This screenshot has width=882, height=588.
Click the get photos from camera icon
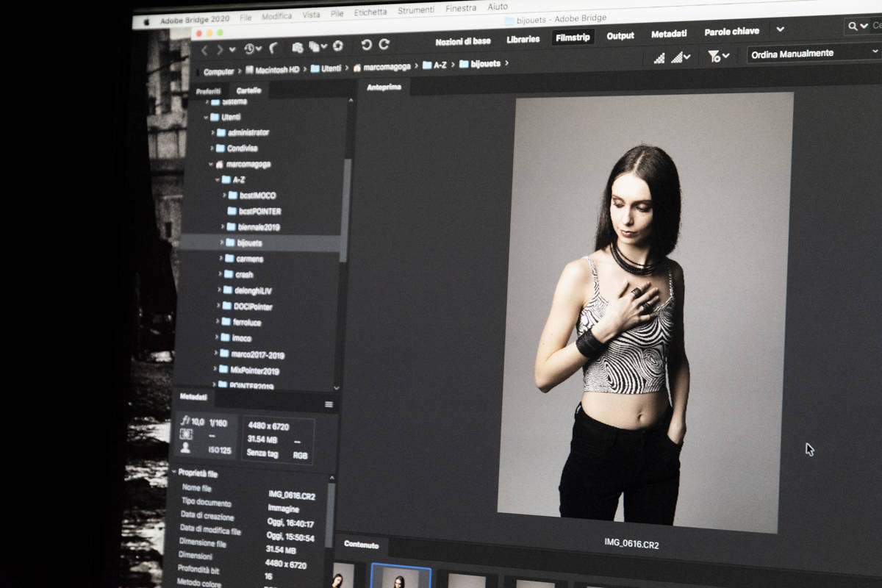298,47
